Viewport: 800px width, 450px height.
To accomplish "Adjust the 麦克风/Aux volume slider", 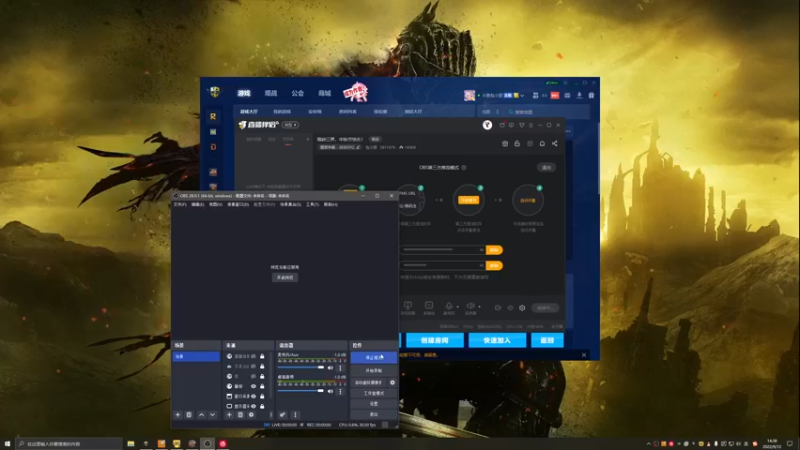I will click(x=301, y=367).
